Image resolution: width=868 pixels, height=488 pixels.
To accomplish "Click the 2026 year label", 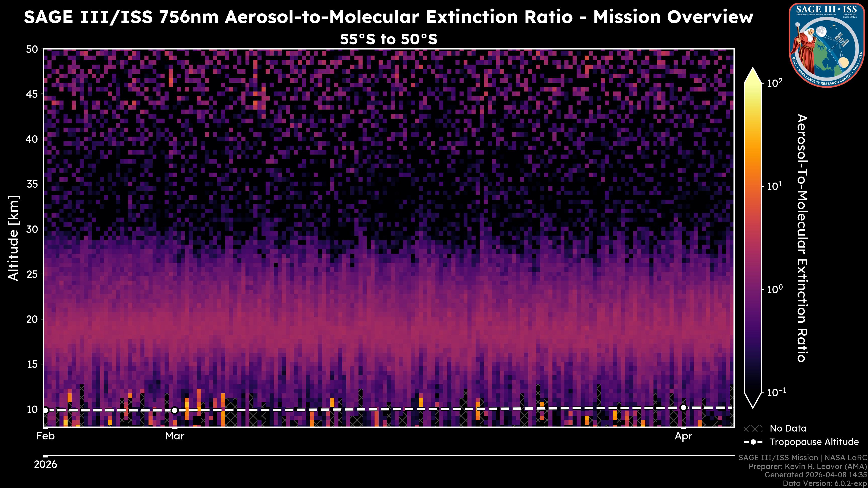I will tap(45, 465).
